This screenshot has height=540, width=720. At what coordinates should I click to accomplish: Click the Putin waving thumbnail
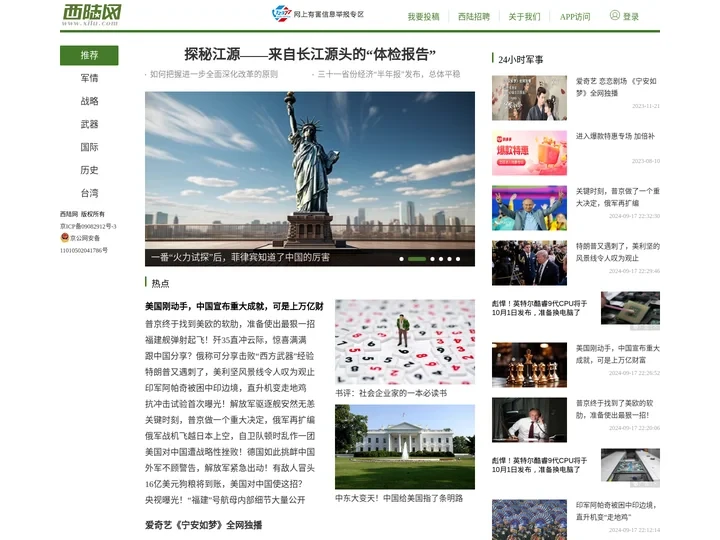529,208
